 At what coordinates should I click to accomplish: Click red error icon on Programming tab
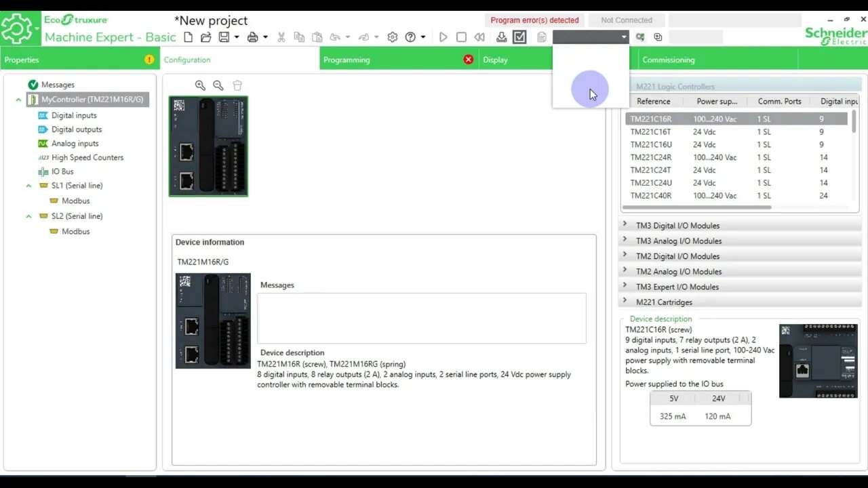(468, 60)
